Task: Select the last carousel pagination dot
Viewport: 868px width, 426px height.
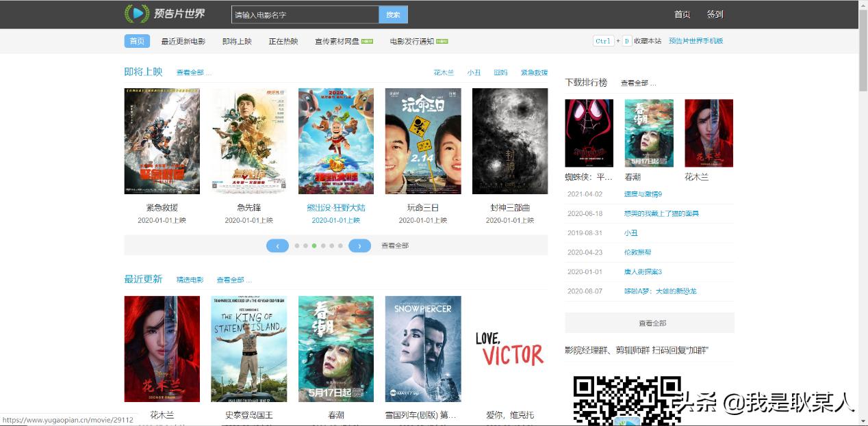Action: tap(340, 245)
